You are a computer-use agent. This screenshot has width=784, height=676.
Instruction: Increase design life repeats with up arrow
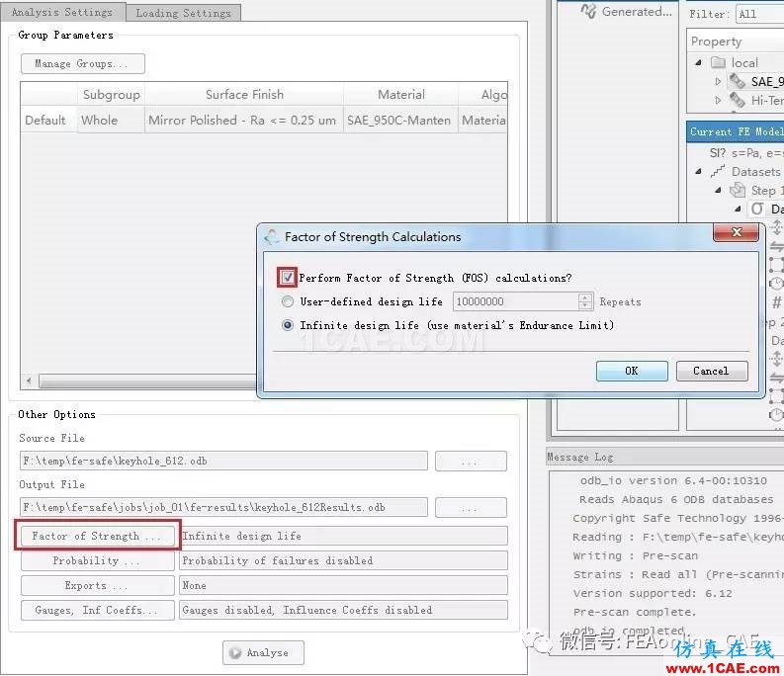tap(585, 297)
